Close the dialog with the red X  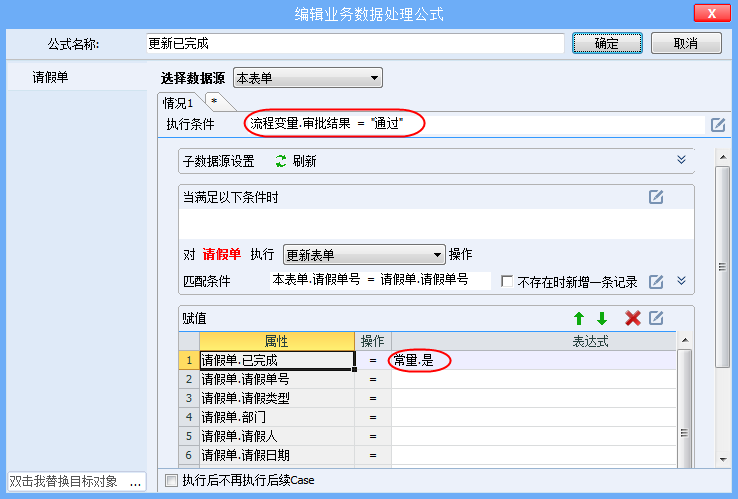[x=712, y=13]
